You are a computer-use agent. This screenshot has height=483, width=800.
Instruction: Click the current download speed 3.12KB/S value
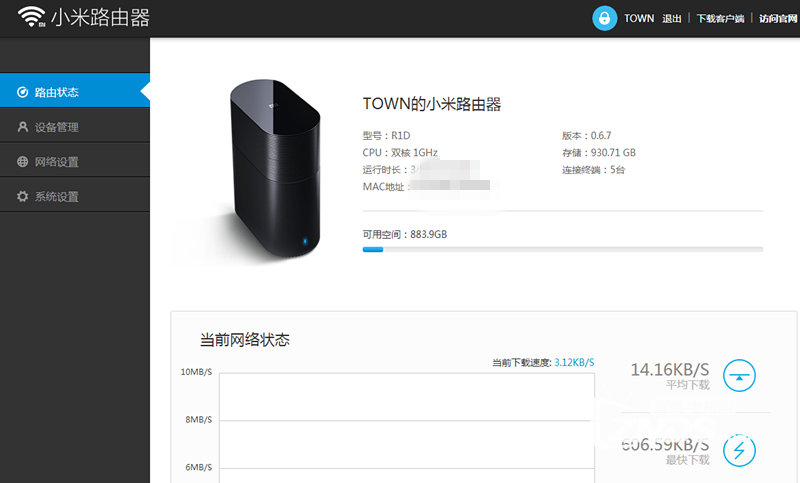tap(574, 362)
